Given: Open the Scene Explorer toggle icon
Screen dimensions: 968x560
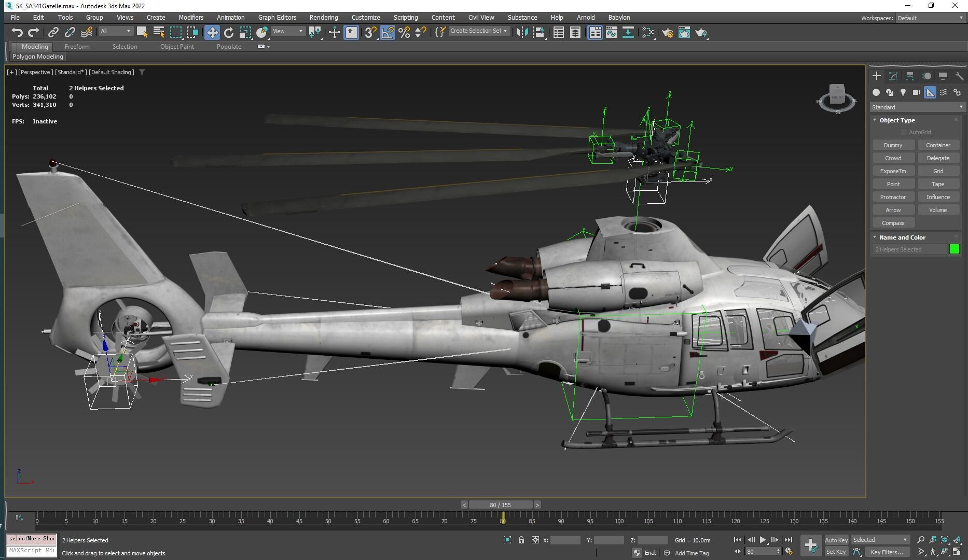Looking at the screenshot, I should [558, 33].
